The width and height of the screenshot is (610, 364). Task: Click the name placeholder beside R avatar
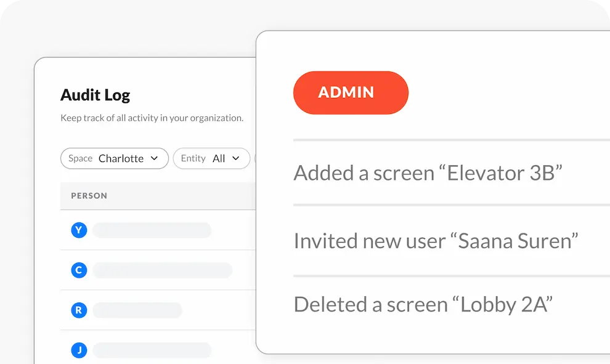(x=137, y=310)
